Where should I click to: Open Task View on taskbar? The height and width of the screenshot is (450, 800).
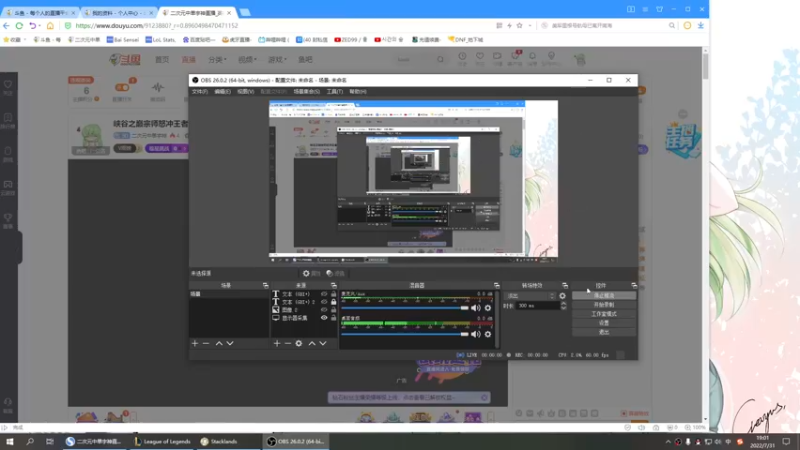(x=49, y=441)
